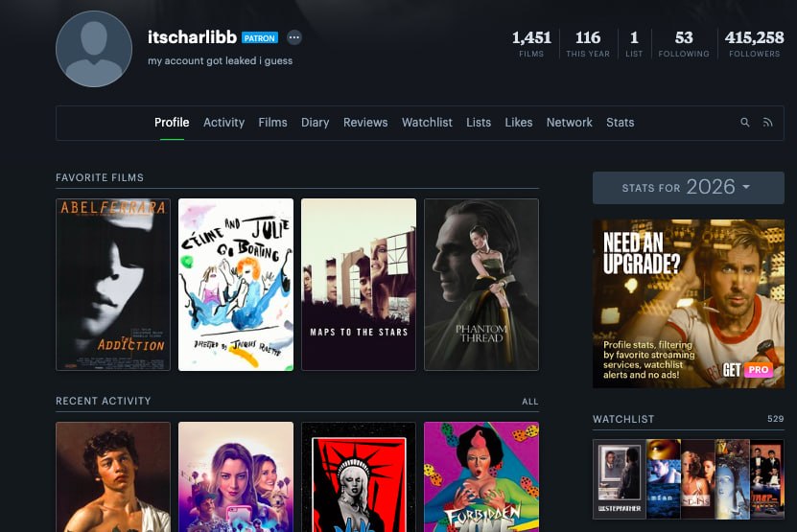The height and width of the screenshot is (532, 797).
Task: Open the 415,258 Followers stat
Action: (754, 44)
